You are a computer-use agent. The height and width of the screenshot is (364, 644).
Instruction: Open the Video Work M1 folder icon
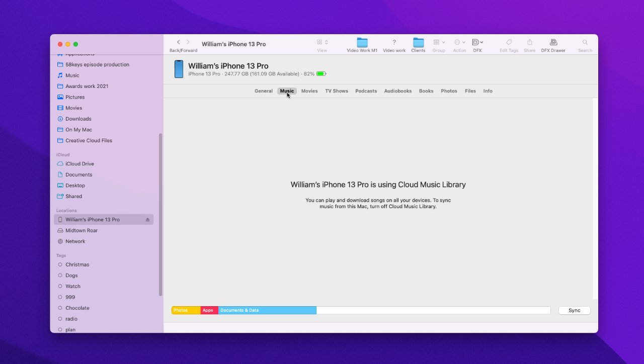(362, 43)
